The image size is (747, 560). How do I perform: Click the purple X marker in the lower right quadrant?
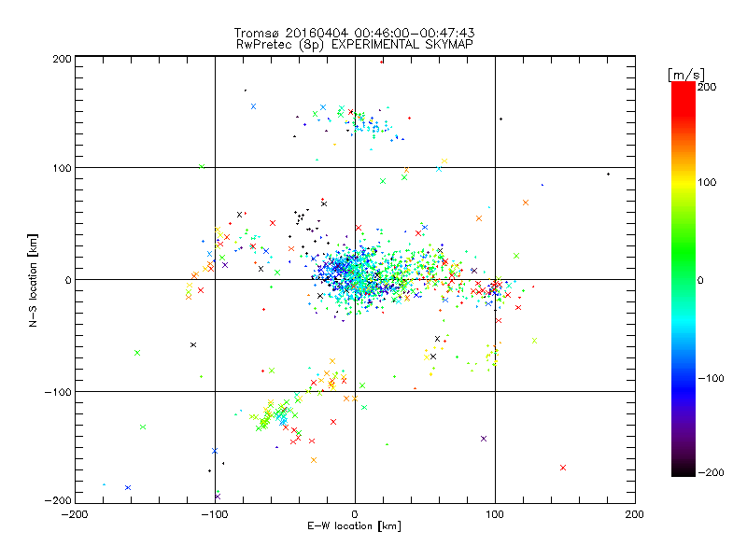484,439
